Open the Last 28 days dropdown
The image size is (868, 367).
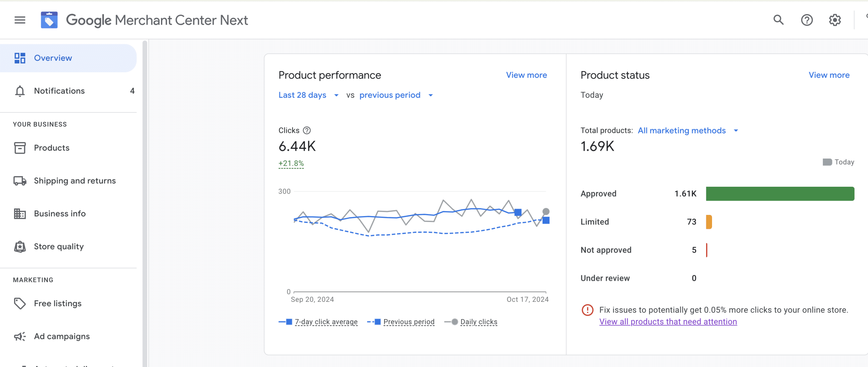[x=309, y=95]
